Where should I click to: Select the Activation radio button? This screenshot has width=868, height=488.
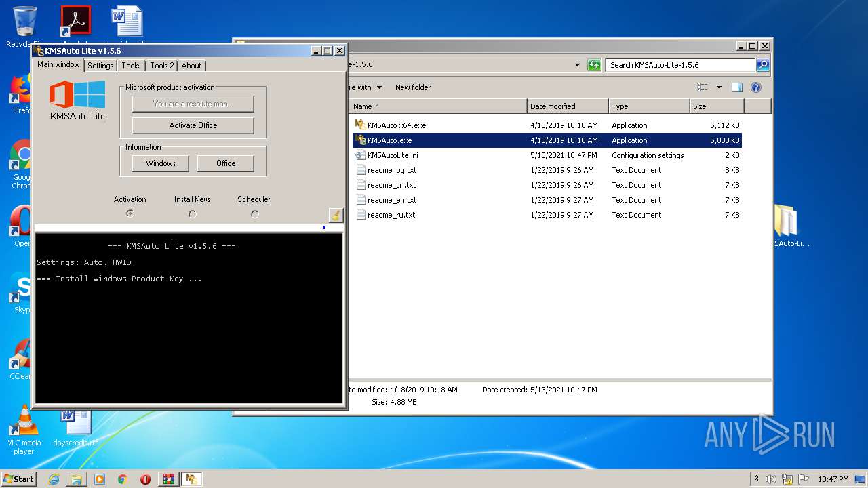(x=130, y=213)
